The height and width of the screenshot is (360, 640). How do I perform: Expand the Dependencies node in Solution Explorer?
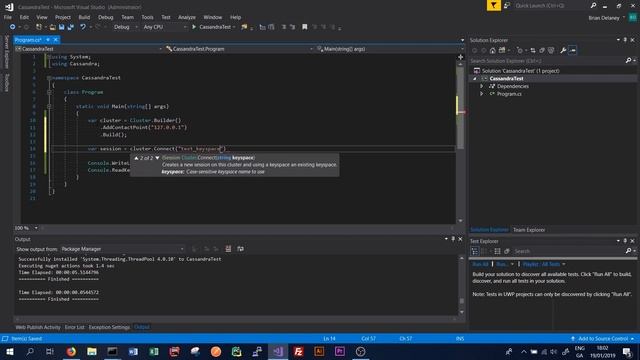[482, 86]
